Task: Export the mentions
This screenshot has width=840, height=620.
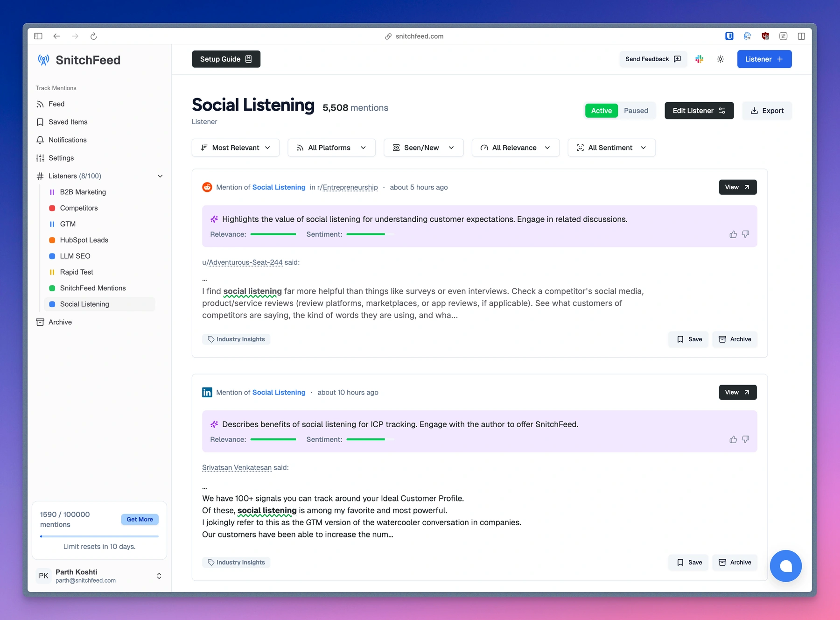Action: [767, 111]
